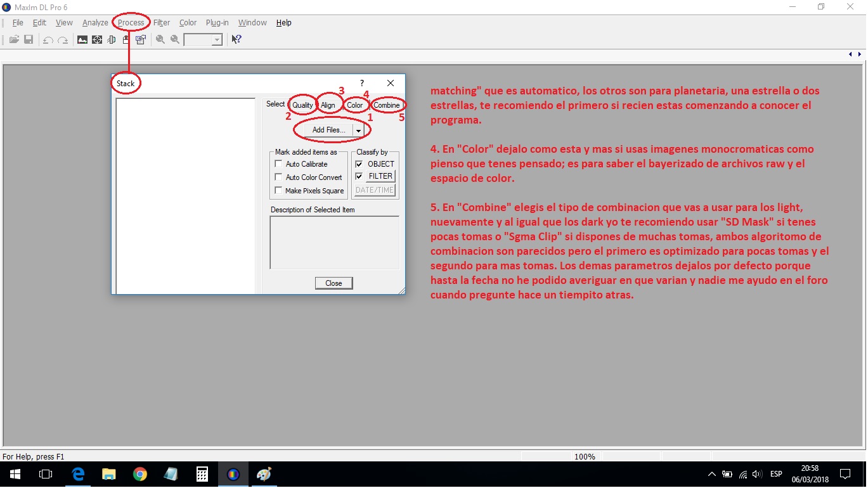Expand the Add Files dropdown arrow

pos(358,130)
